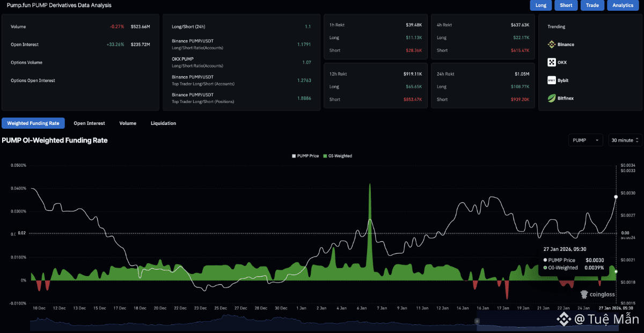This screenshot has width=644, height=333.
Task: Open the 30 minute interval dropdown
Action: pos(625,140)
